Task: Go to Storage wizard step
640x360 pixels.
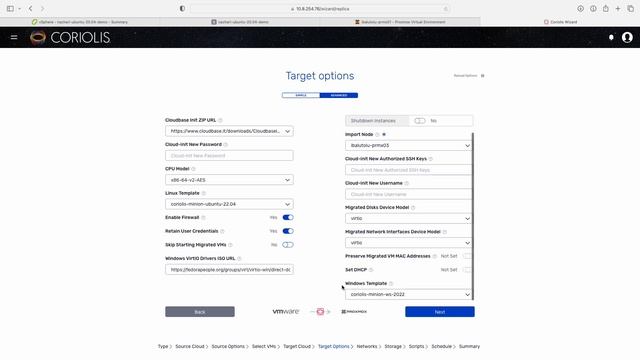Action: pyautogui.click(x=393, y=347)
